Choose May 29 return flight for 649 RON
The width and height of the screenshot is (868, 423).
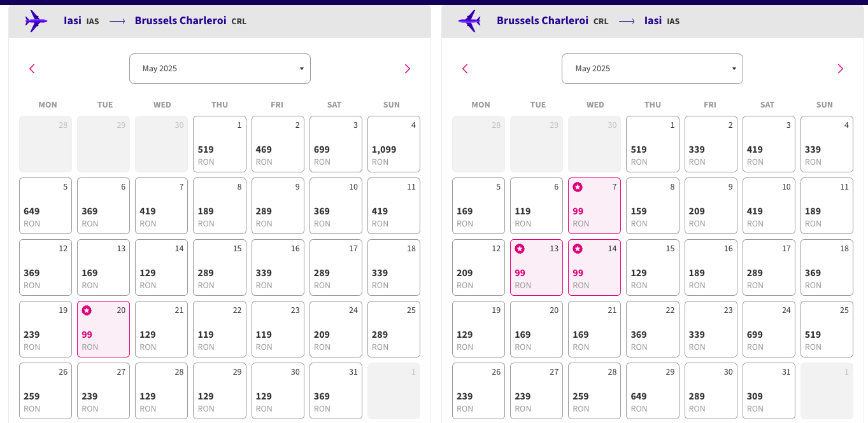tap(652, 391)
